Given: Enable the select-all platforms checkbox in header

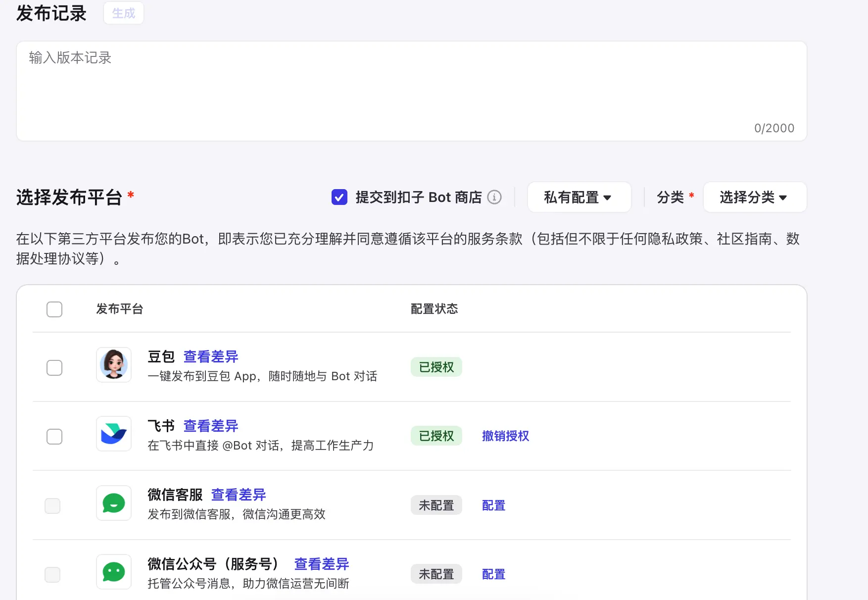Looking at the screenshot, I should [54, 309].
